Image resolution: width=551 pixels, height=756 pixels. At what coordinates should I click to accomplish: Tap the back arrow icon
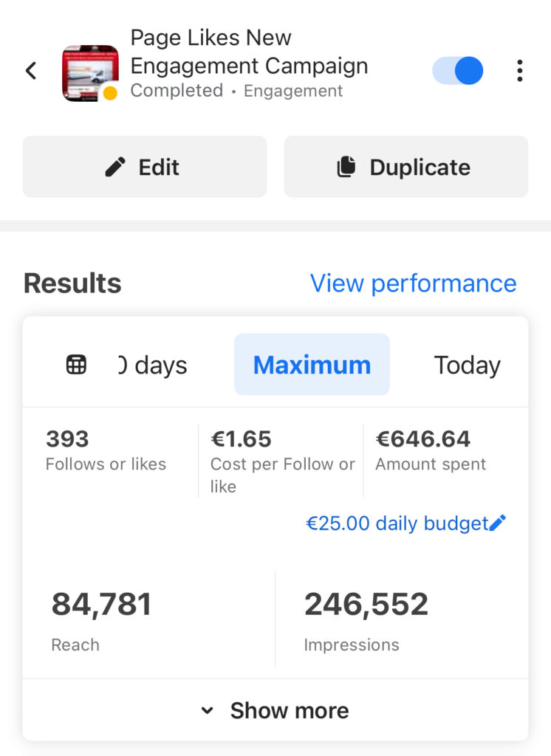pyautogui.click(x=31, y=71)
